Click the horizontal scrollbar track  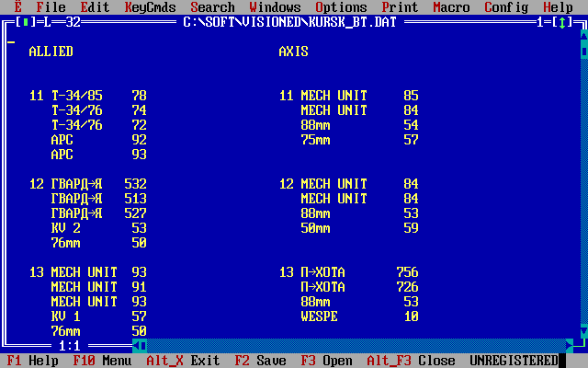(356, 346)
